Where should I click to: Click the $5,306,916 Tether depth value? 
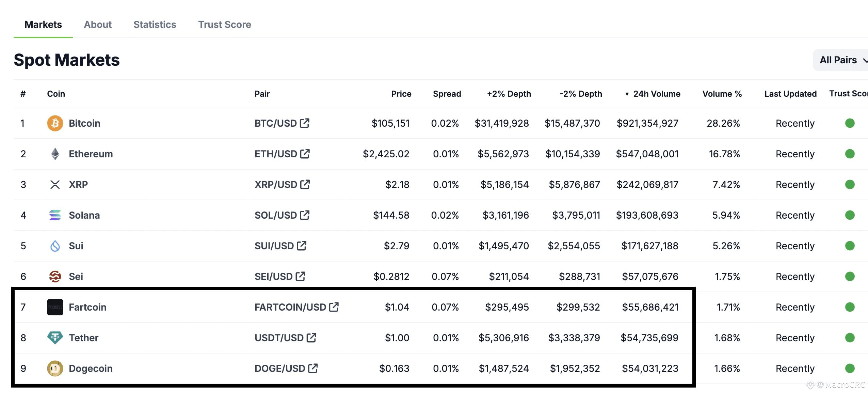point(503,338)
